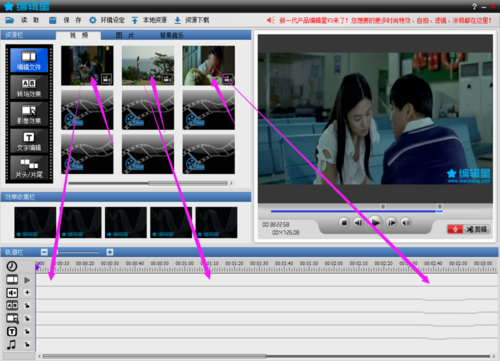Open the 转场效果 transitions panel
The width and height of the screenshot is (500, 361).
tap(29, 87)
